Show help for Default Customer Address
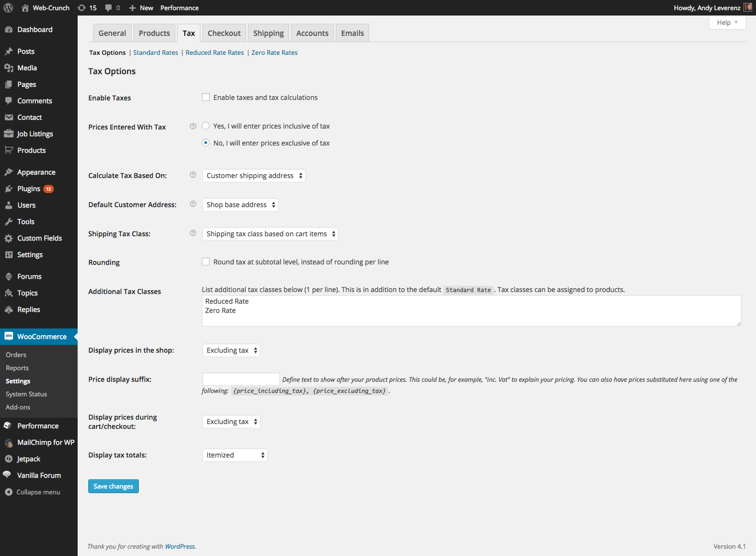Image resolution: width=756 pixels, height=556 pixels. click(x=193, y=204)
